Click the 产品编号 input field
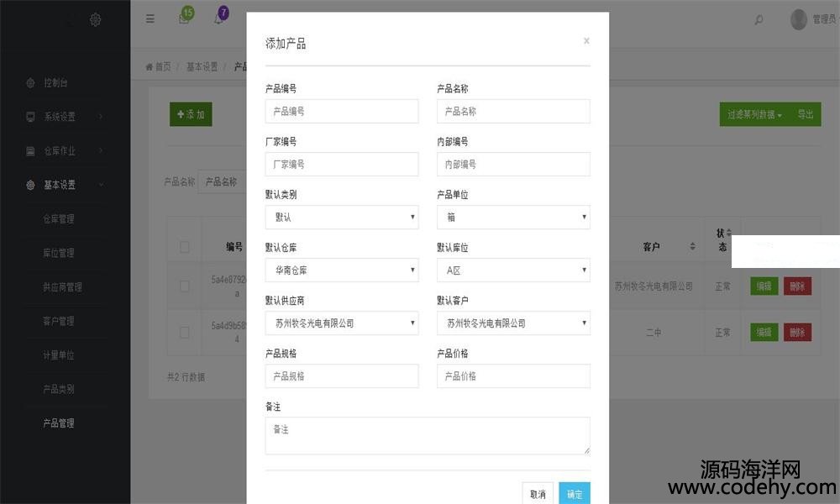The height and width of the screenshot is (504, 840). pyautogui.click(x=341, y=112)
